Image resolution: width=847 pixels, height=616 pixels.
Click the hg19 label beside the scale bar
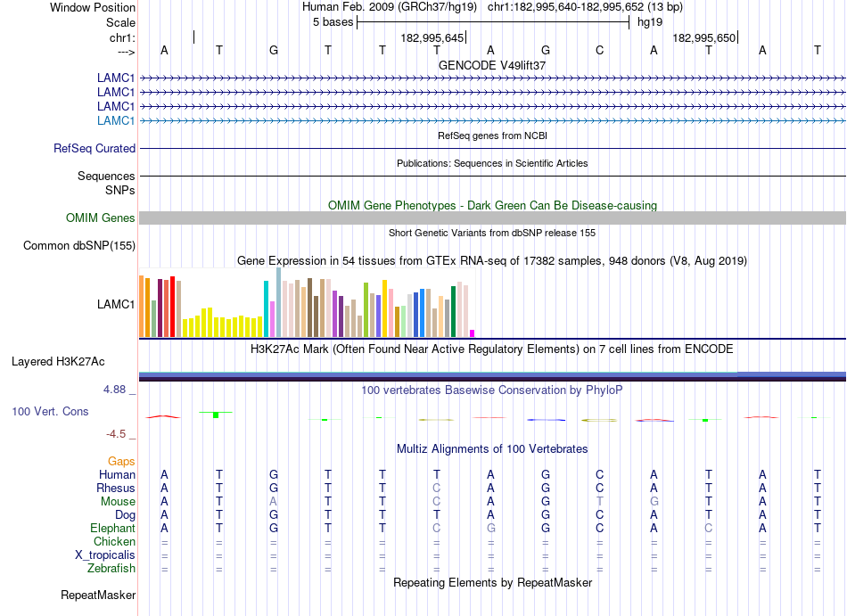[650, 22]
